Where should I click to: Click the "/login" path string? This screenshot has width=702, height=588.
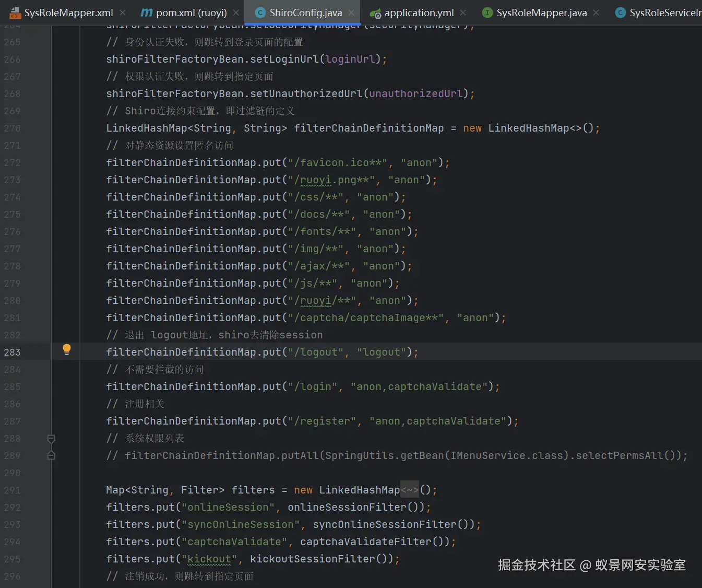click(x=313, y=386)
